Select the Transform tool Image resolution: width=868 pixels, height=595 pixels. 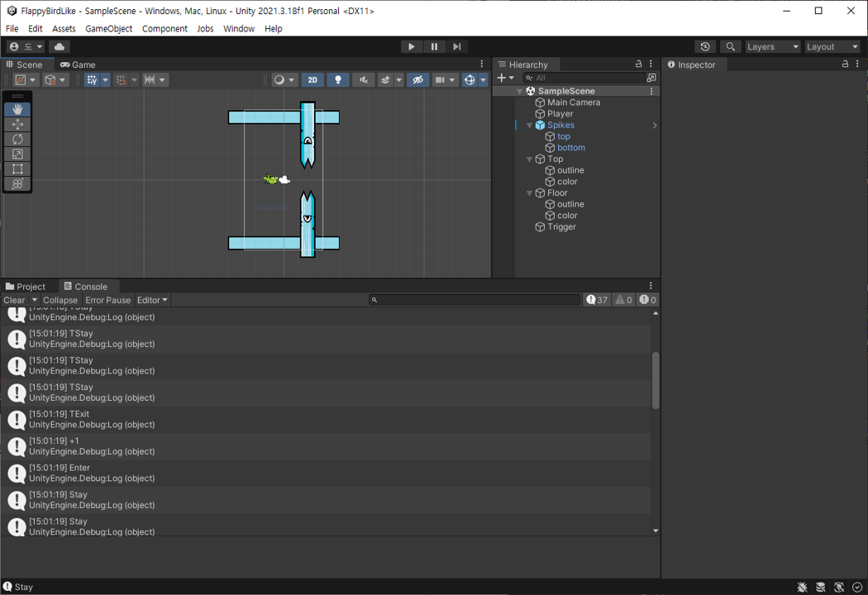(x=17, y=183)
